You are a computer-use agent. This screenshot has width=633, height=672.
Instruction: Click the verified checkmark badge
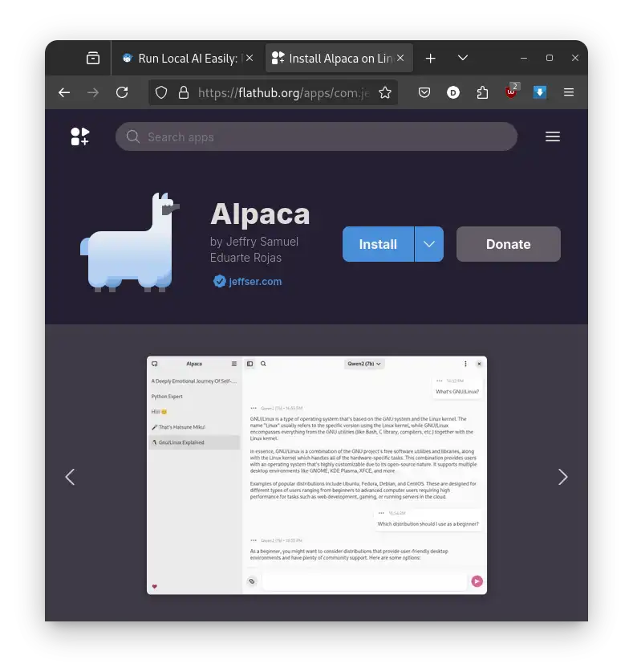point(220,282)
